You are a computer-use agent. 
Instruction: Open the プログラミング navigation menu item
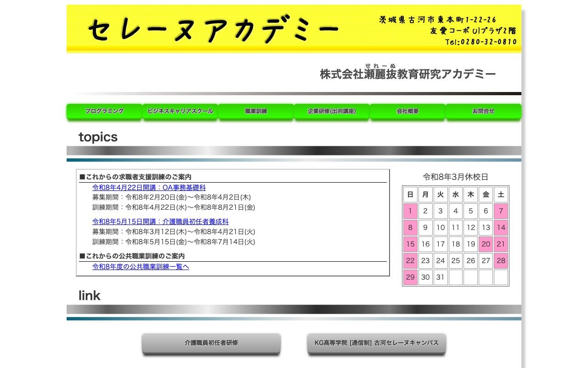point(104,111)
